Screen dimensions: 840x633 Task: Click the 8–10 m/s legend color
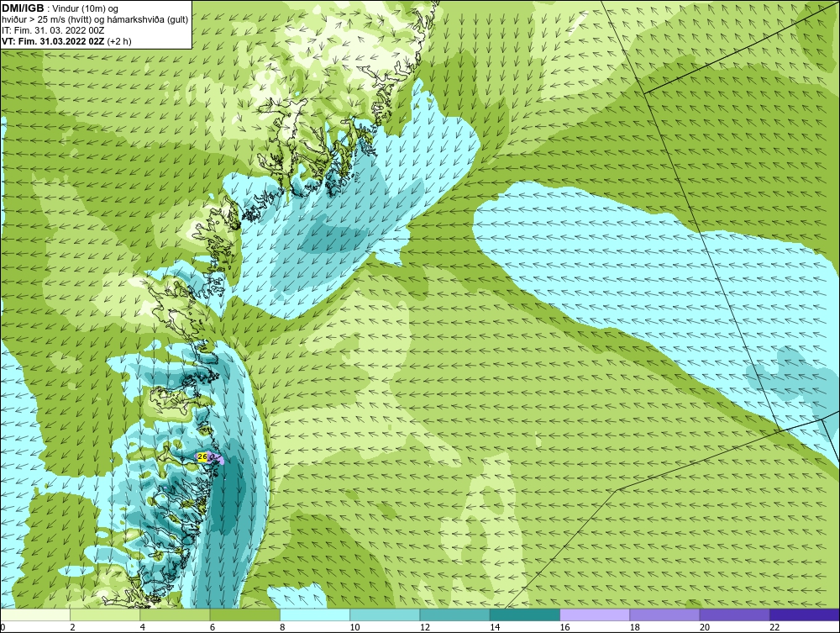[315, 615]
